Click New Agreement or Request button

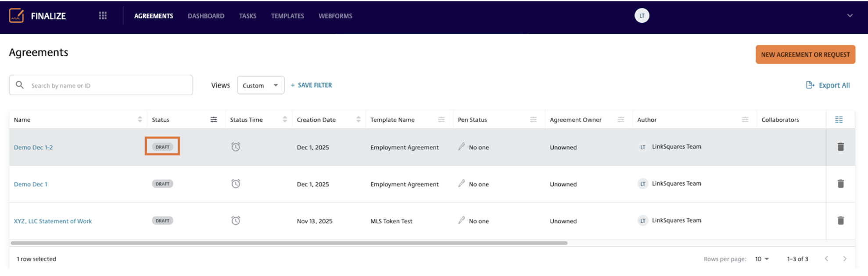click(x=805, y=55)
